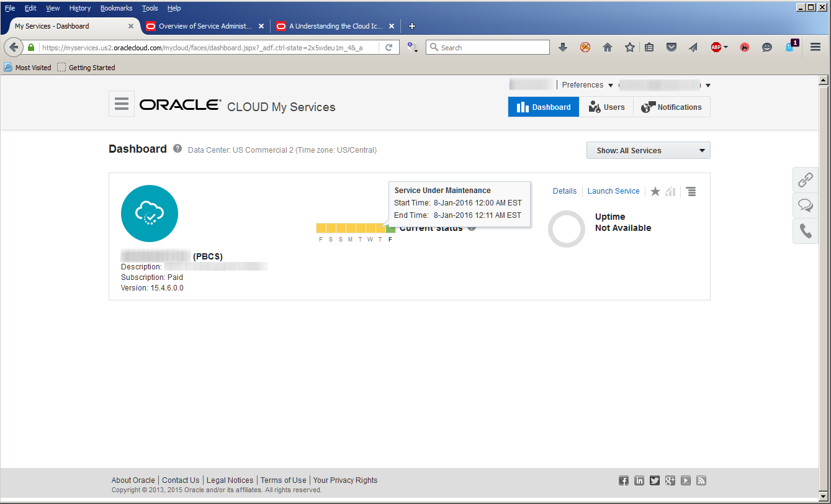The height and width of the screenshot is (504, 831).
Task: Open the Most Visited bookmarks folder
Action: click(x=28, y=67)
